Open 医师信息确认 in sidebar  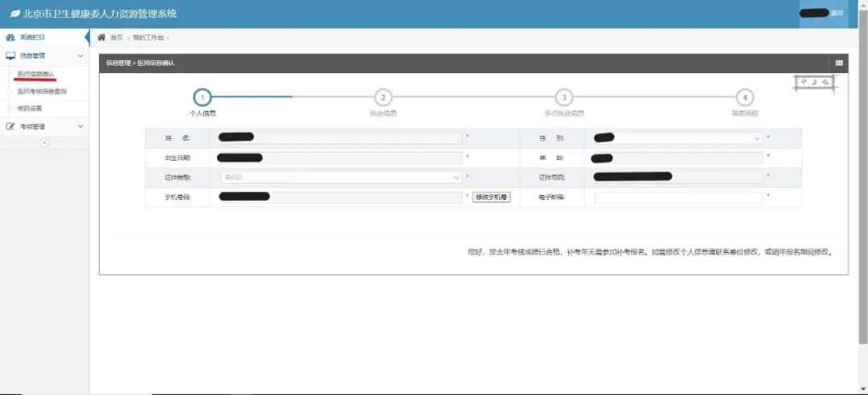tap(35, 74)
